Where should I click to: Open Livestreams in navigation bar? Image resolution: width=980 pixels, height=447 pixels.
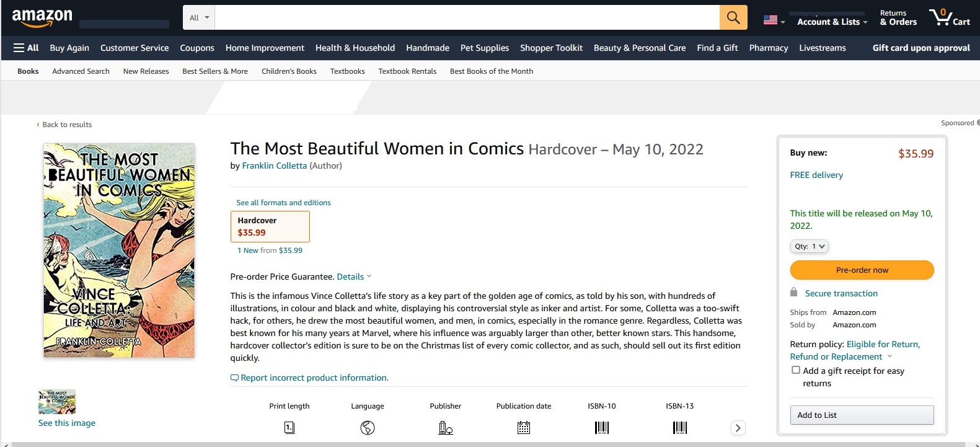[823, 48]
